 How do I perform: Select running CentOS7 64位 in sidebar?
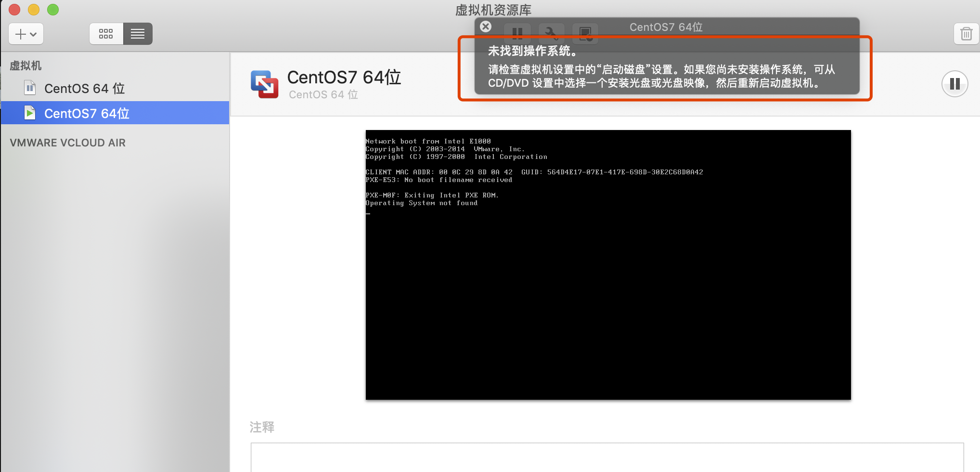87,113
